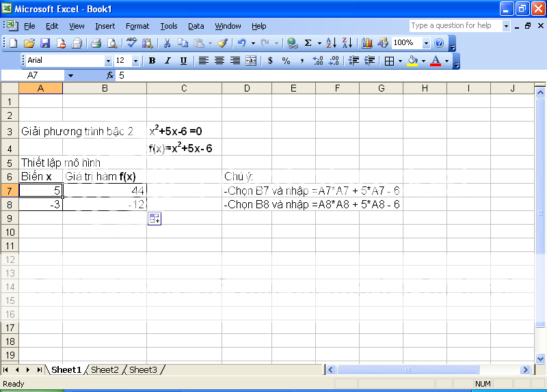Click the Auto Fill Options button
The width and height of the screenshot is (547, 392).
point(155,219)
